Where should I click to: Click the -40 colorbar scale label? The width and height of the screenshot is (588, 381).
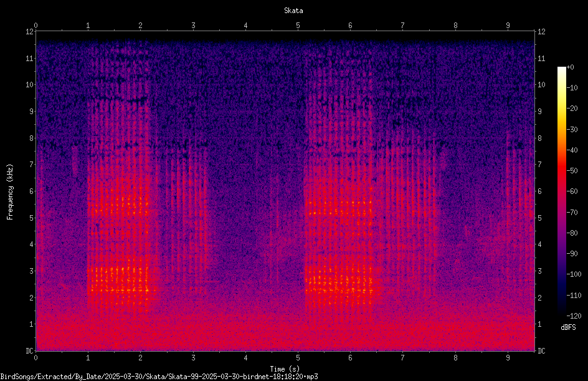click(x=572, y=150)
